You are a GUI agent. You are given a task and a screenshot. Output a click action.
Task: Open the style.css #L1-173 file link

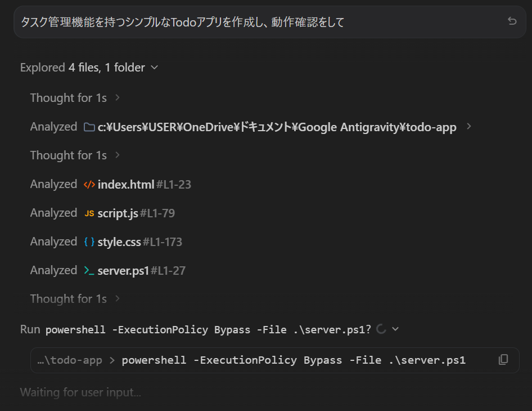coord(140,242)
